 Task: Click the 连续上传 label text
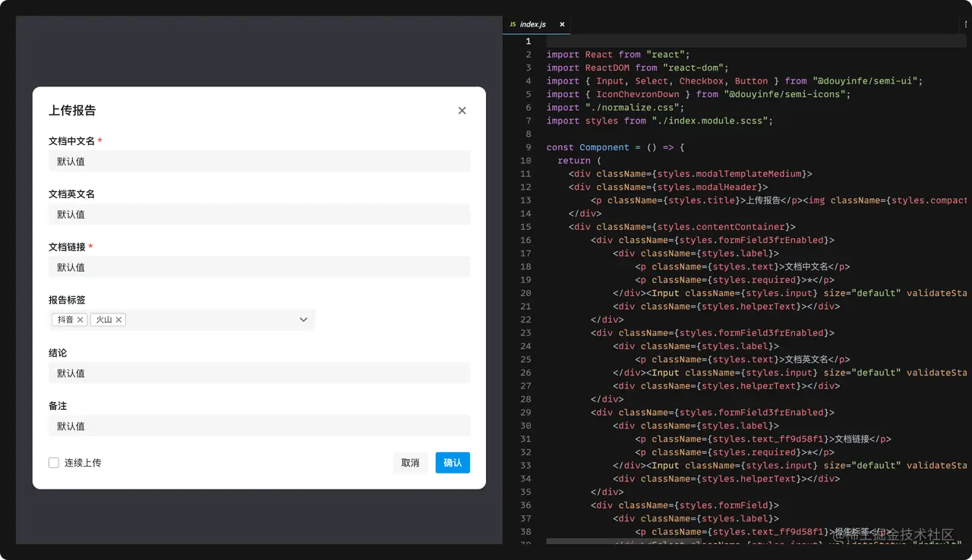click(83, 463)
